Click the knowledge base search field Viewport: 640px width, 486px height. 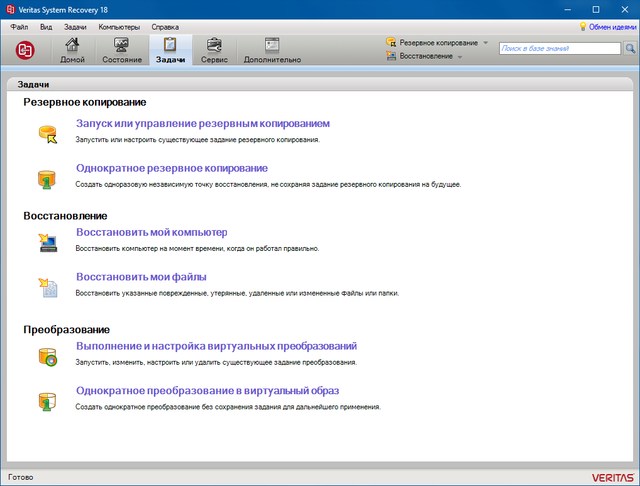(551, 48)
